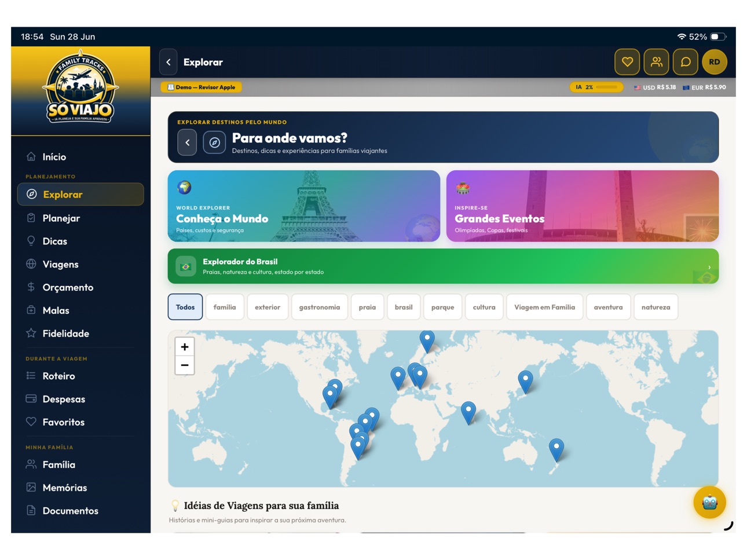Viewport: 747px width, 560px height.
Task: Open Início in the sidebar
Action: (80, 157)
